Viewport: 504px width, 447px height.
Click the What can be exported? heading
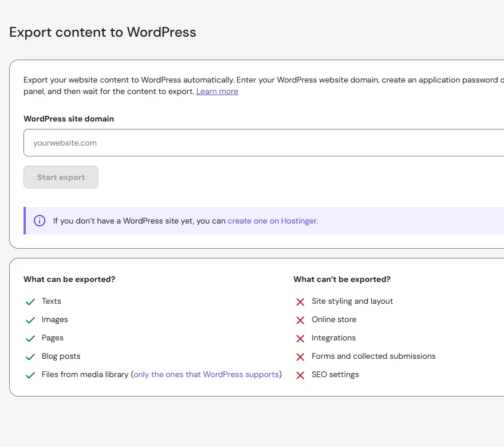coord(69,279)
